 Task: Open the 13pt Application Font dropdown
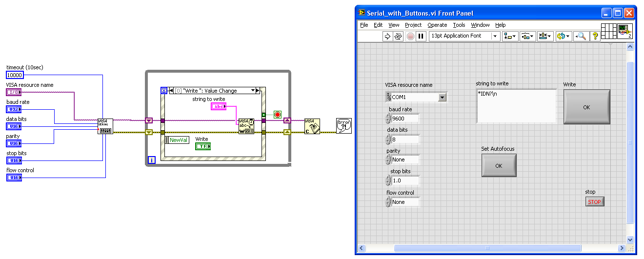tap(464, 36)
